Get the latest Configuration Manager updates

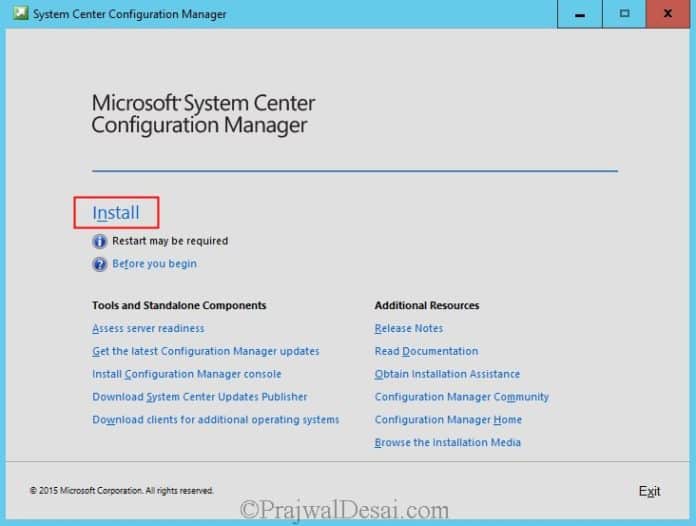click(x=206, y=351)
